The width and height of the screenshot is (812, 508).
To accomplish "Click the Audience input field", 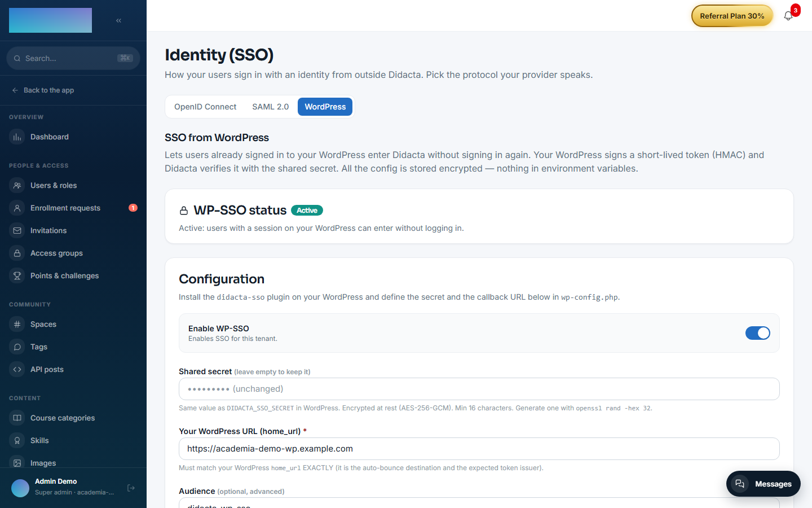I will pos(479,503).
